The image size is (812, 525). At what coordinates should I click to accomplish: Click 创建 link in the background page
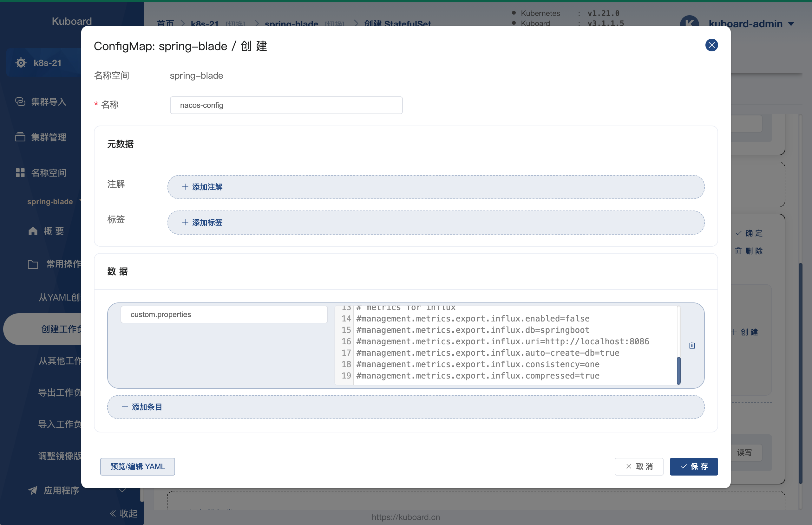tap(744, 332)
